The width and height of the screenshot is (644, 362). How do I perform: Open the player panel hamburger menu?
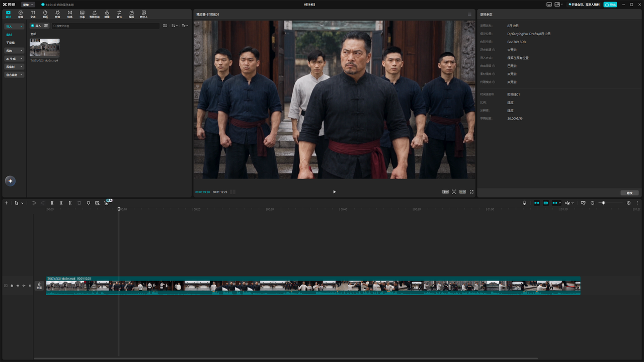470,14
